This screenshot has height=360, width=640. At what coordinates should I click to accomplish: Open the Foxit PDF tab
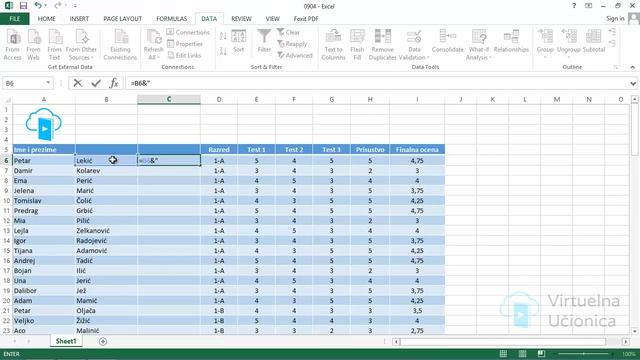306,19
